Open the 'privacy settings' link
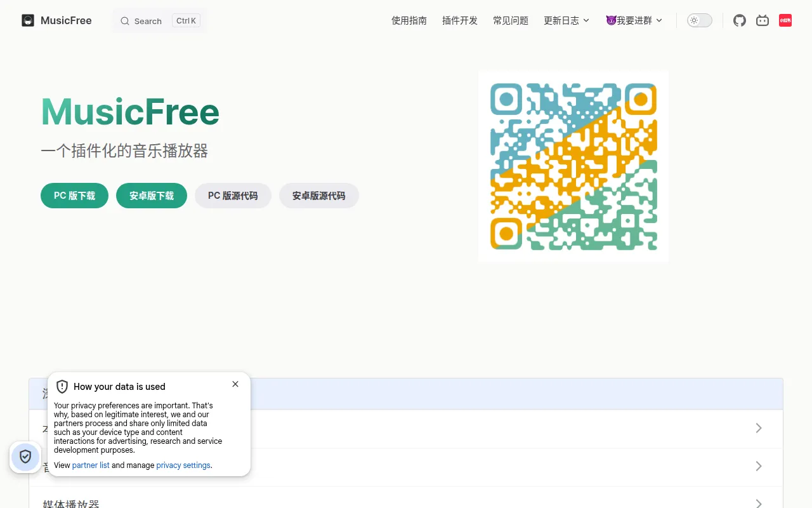This screenshot has width=812, height=508. tap(183, 465)
